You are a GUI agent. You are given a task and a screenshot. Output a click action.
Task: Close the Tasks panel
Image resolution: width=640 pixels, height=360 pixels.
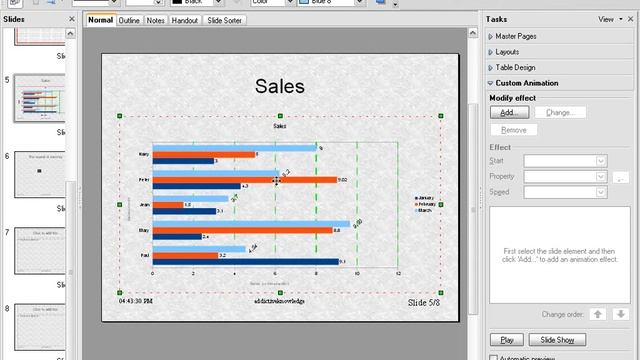(x=630, y=19)
